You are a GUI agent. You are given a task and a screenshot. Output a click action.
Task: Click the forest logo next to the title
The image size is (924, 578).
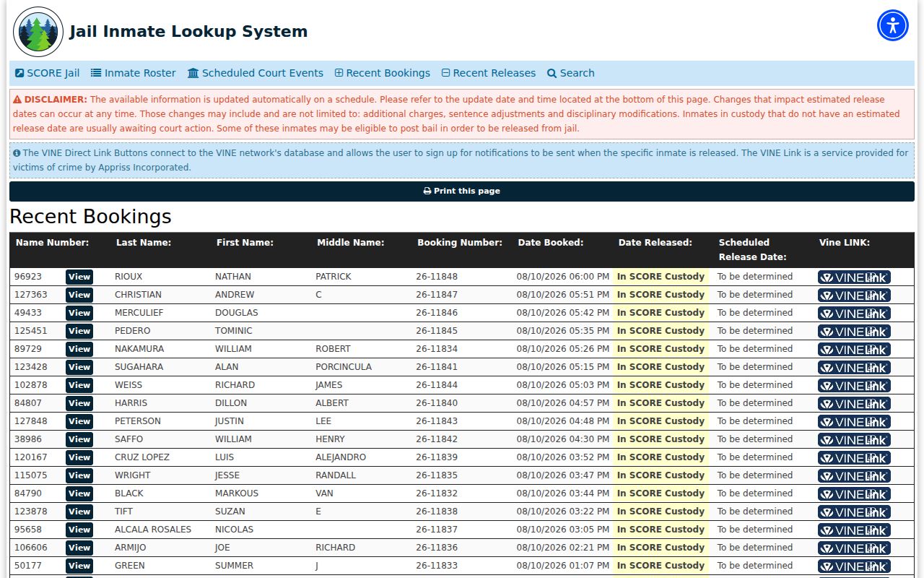38,32
